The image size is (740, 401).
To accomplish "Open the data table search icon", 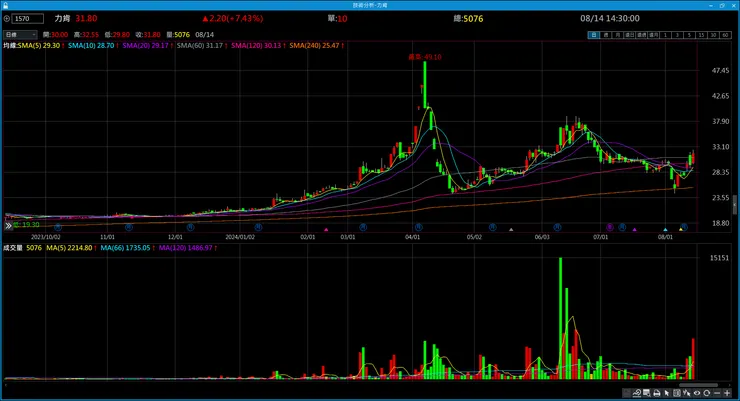I will [647, 393].
